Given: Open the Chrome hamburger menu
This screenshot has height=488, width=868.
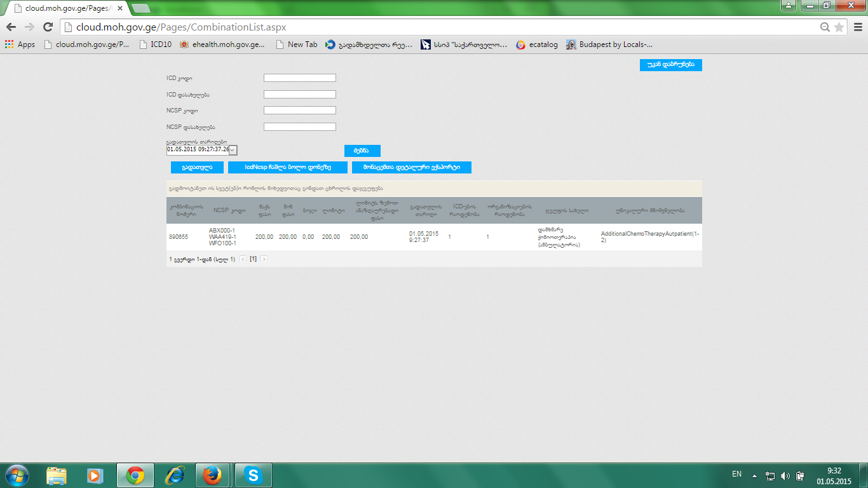Looking at the screenshot, I should pyautogui.click(x=857, y=27).
